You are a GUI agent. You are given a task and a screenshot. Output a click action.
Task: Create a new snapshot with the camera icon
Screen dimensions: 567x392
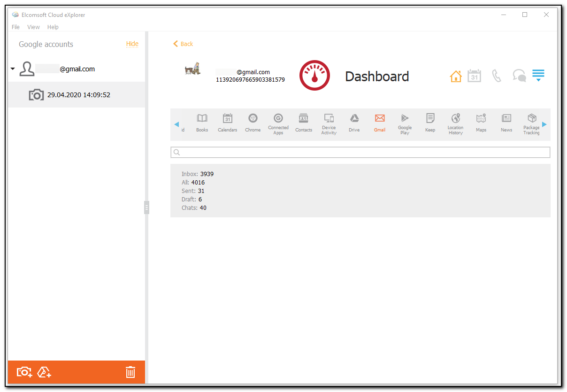(x=24, y=372)
